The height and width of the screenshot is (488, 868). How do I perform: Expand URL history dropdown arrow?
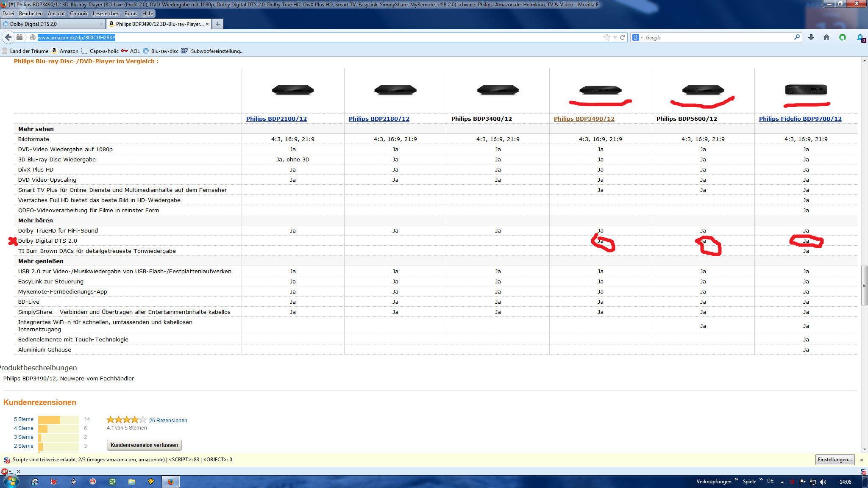615,38
